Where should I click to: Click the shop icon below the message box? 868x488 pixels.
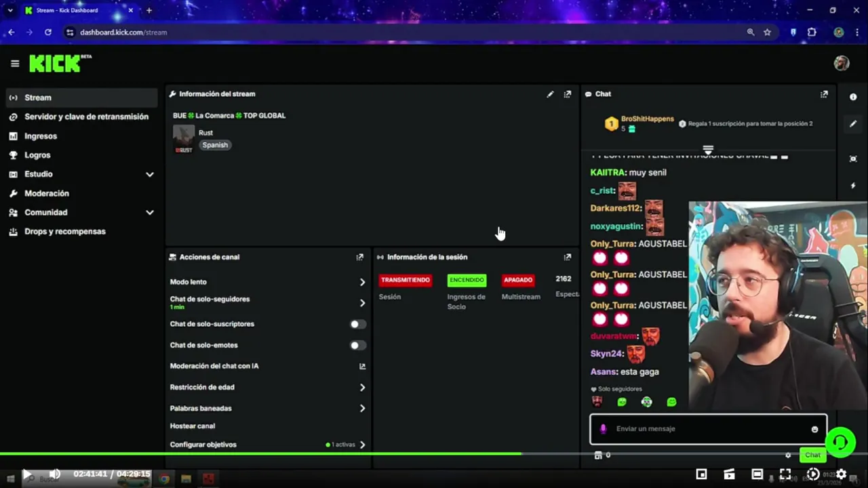click(x=597, y=455)
